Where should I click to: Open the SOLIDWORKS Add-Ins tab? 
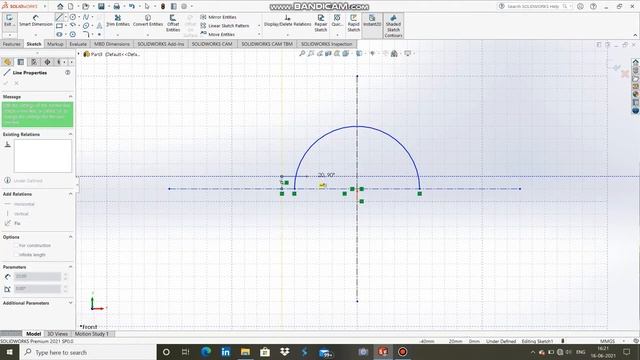160,44
